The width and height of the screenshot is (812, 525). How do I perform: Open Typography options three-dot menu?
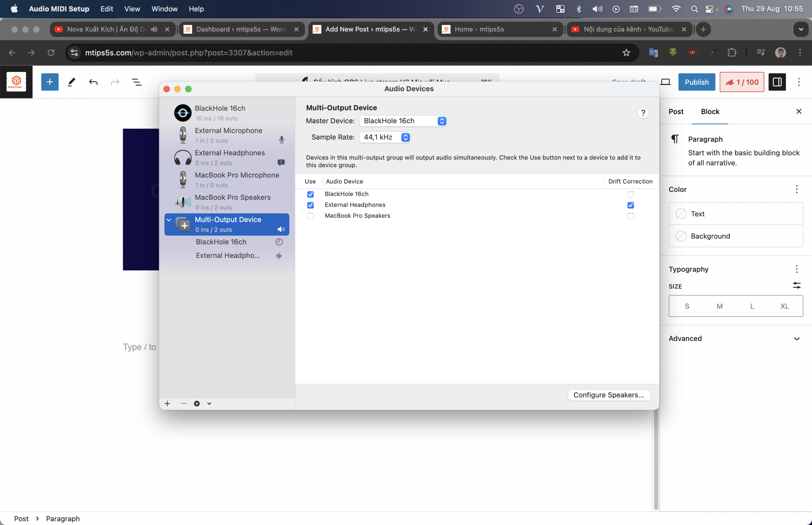(x=796, y=269)
